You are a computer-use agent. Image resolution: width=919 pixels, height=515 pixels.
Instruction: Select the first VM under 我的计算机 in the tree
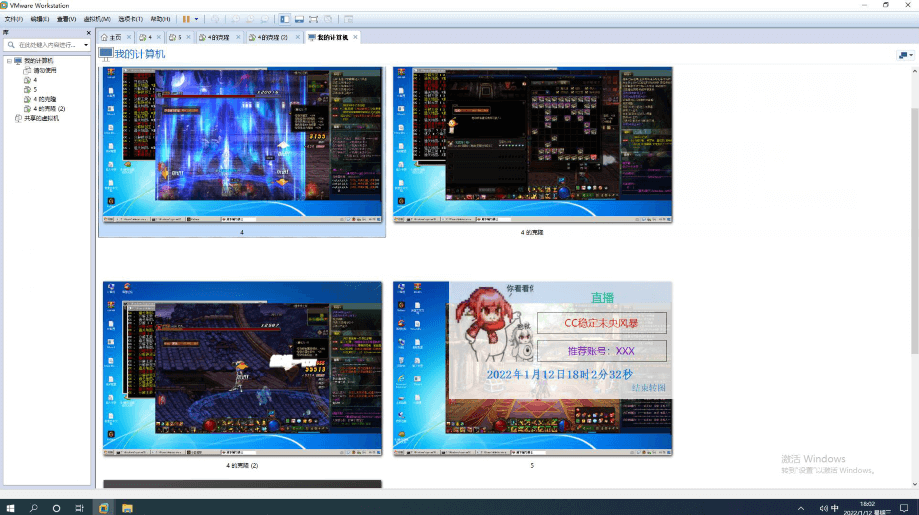pyautogui.click(x=45, y=70)
